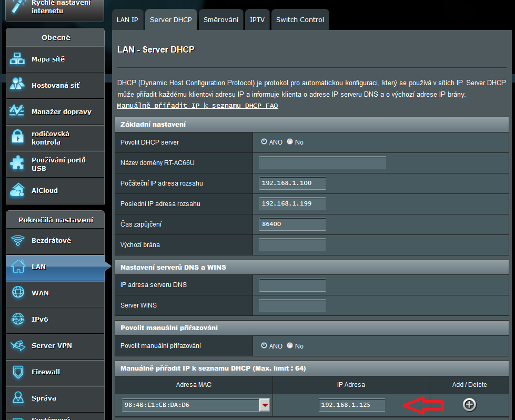Click the Čas zapůjčení lease time field
The image size is (515, 420).
[292, 224]
